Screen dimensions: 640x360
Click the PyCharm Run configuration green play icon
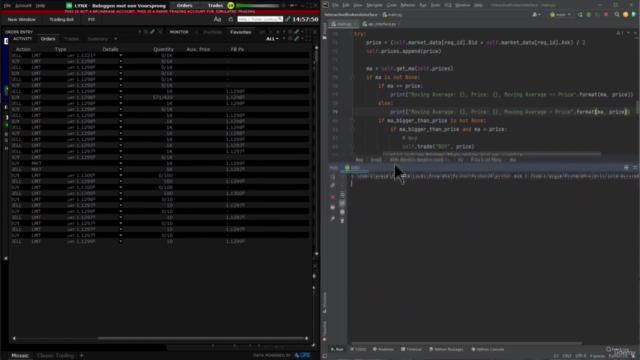tap(580, 15)
